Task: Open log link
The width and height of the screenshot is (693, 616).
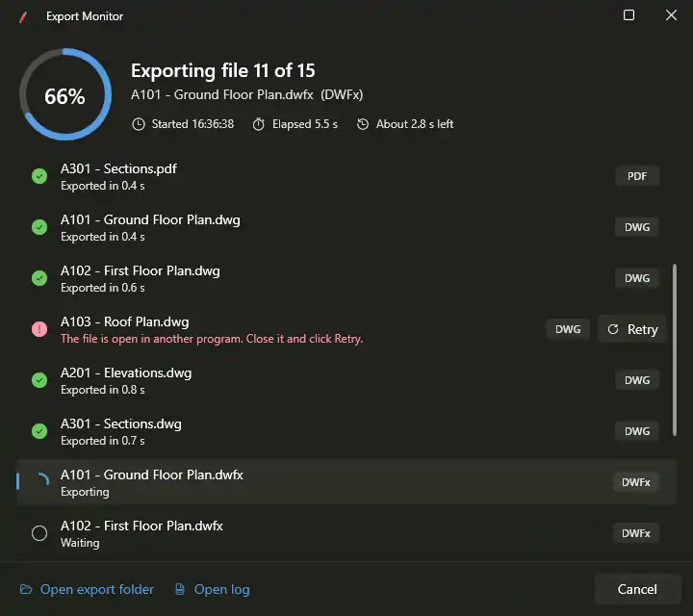Action: pyautogui.click(x=212, y=589)
